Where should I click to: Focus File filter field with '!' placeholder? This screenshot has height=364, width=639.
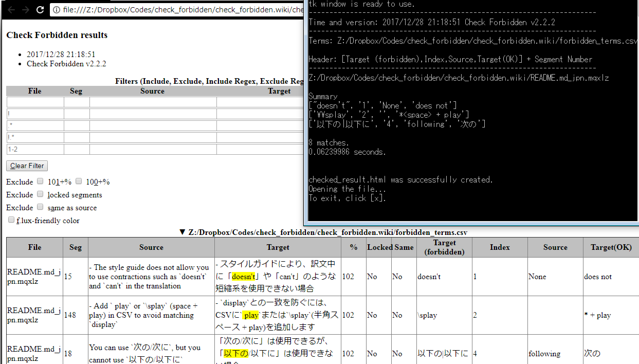tap(35, 114)
